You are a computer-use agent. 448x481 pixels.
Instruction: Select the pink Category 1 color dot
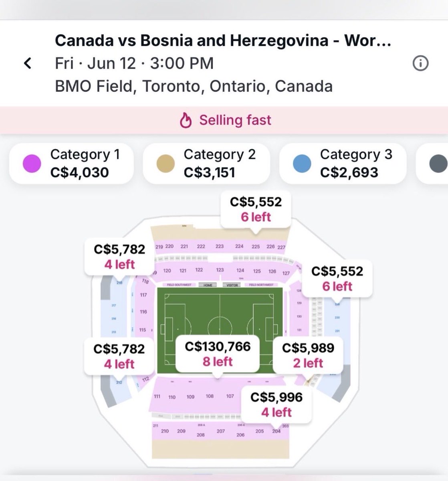32,164
